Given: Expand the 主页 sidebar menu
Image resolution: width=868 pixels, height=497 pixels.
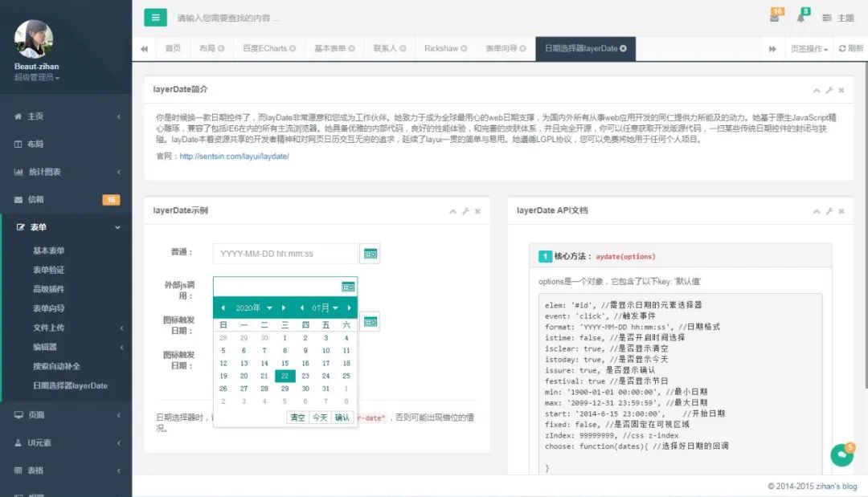Looking at the screenshot, I should [x=67, y=116].
